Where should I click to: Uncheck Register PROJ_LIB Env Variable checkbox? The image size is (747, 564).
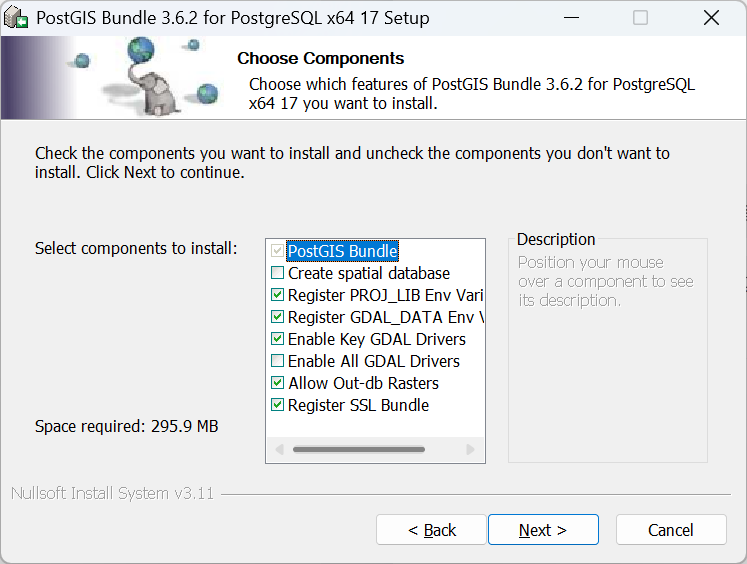277,295
